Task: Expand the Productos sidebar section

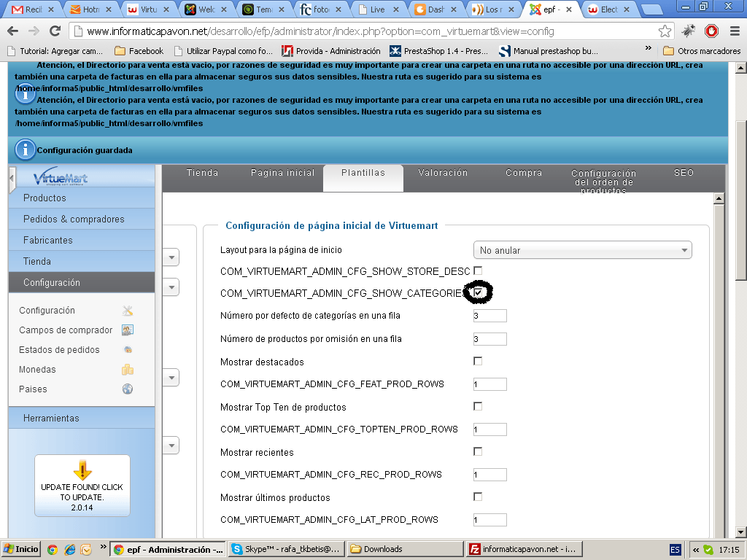Action: pyautogui.click(x=82, y=198)
